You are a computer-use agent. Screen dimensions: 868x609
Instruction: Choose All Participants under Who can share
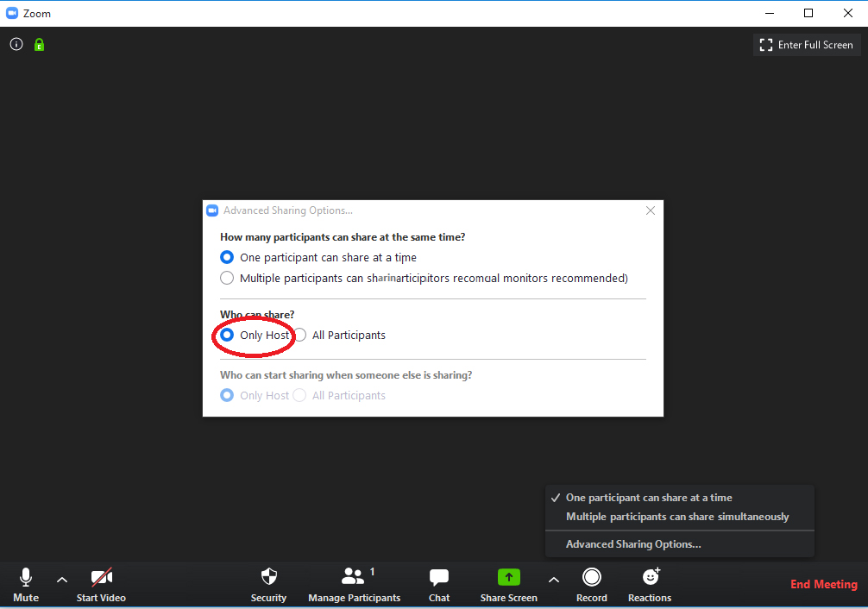pyautogui.click(x=300, y=335)
